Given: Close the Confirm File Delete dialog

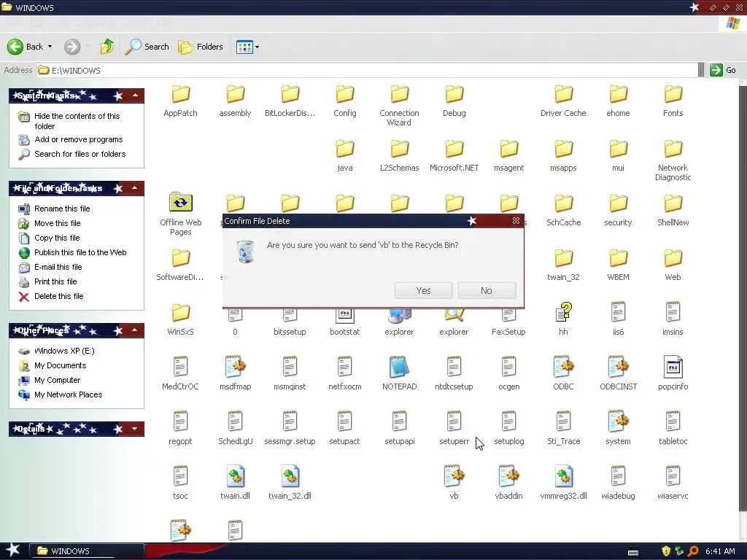Looking at the screenshot, I should (x=516, y=220).
